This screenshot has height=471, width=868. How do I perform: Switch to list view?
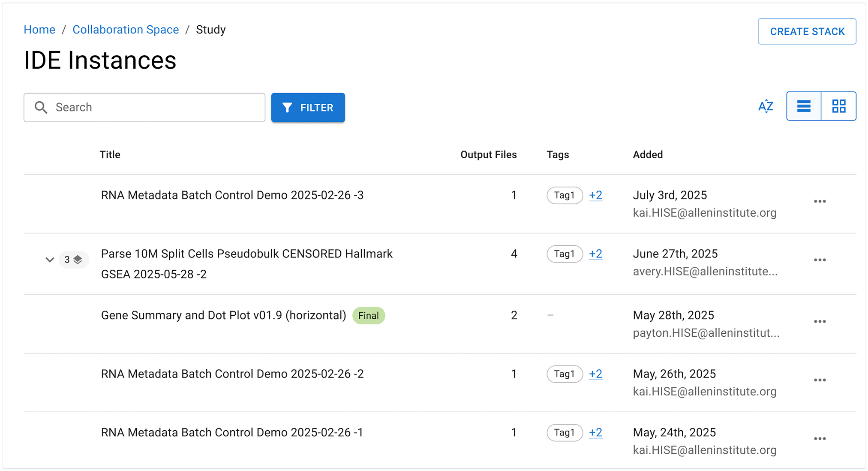(804, 106)
